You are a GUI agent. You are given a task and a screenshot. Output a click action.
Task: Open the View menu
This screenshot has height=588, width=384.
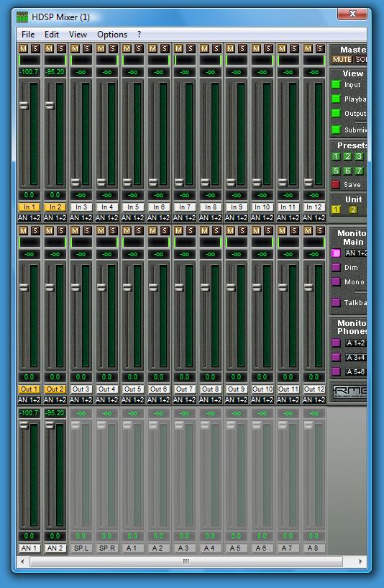coord(78,34)
